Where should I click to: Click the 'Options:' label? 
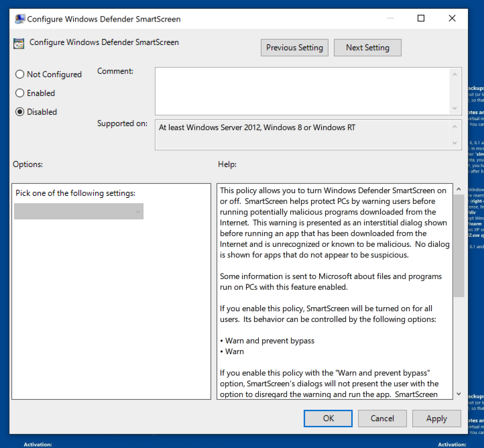pyautogui.click(x=27, y=164)
